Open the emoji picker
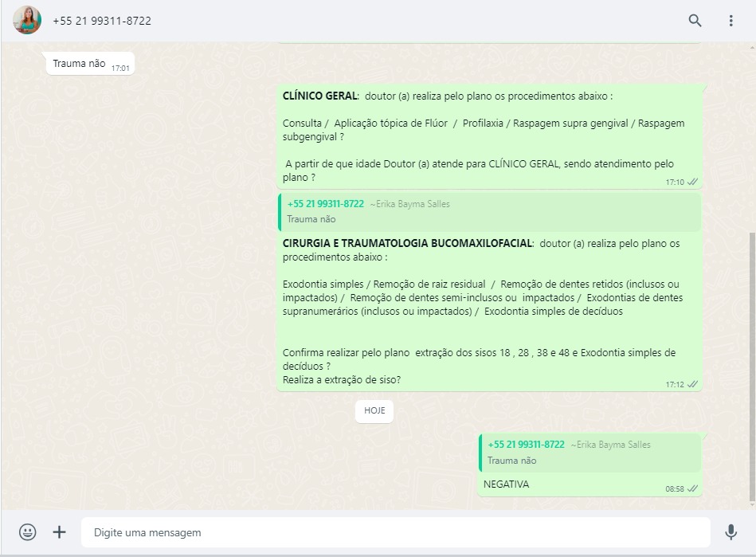Screen dimensions: 756x557 [27, 532]
